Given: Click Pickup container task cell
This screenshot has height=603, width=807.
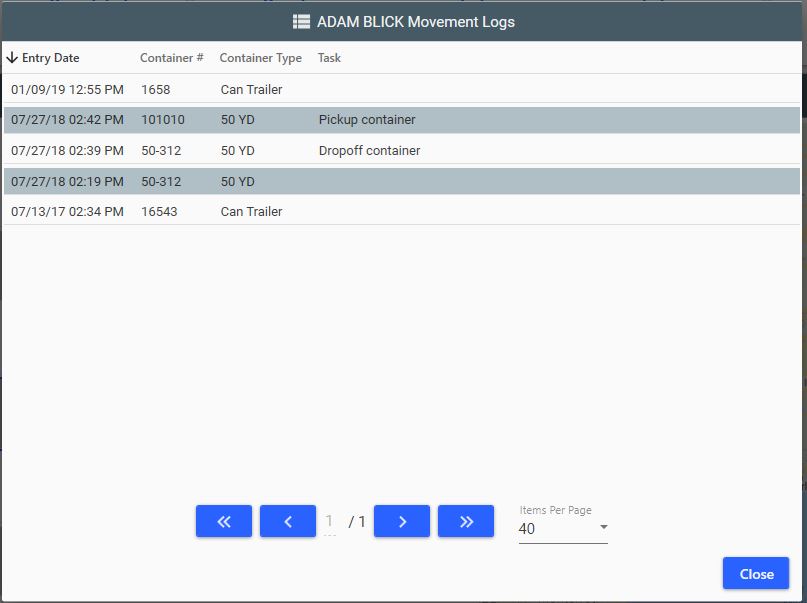Looking at the screenshot, I should click(367, 120).
